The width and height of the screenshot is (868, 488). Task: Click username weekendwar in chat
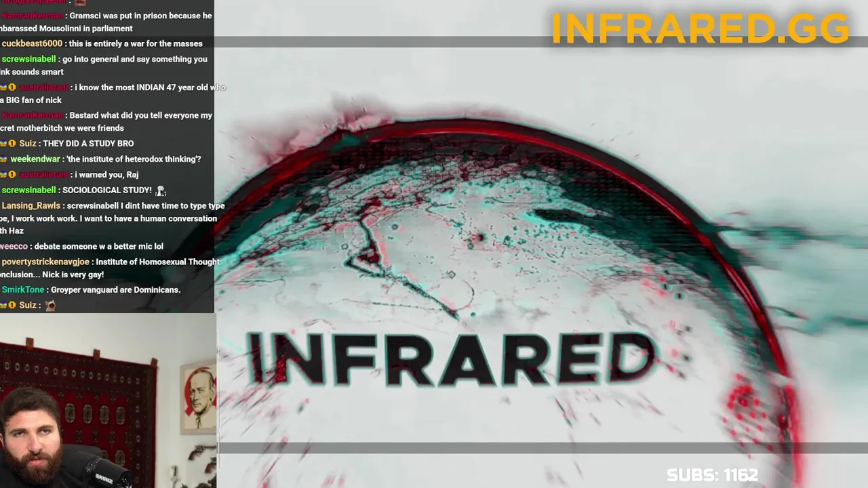[35, 159]
